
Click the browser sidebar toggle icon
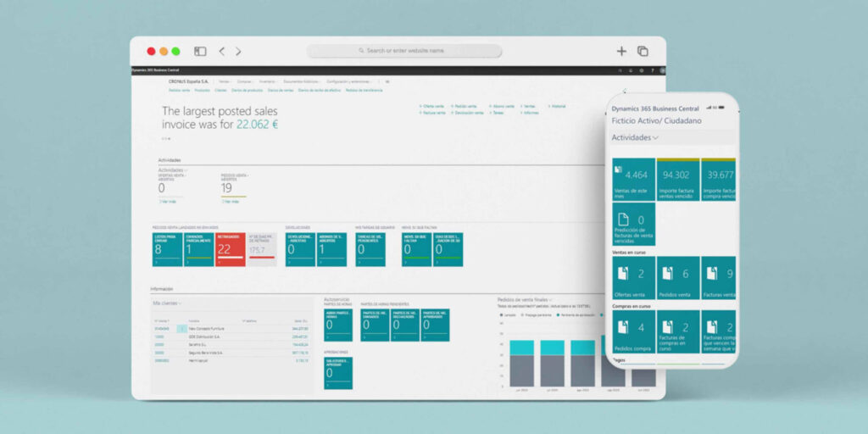pos(200,52)
